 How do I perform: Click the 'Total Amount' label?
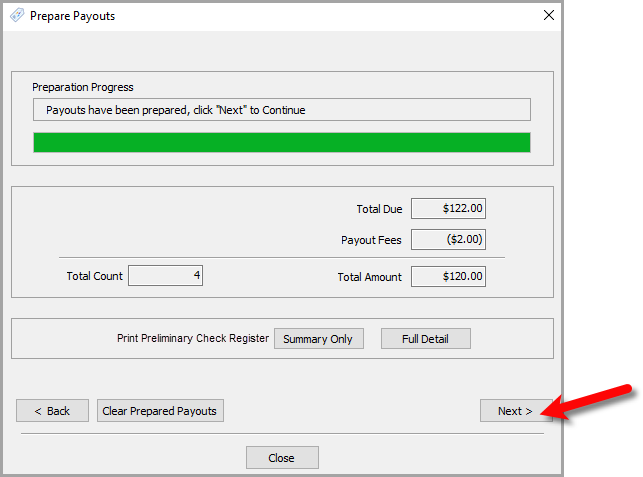[x=369, y=277]
